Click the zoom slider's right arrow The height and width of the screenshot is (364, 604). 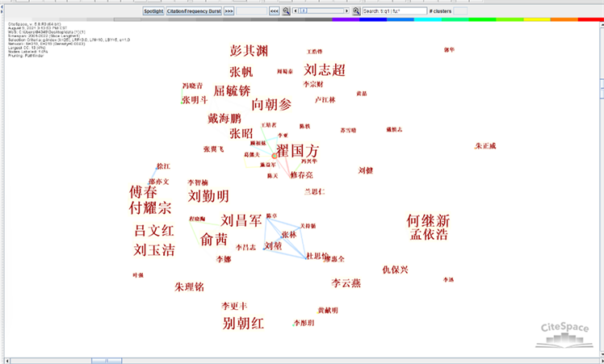(x=347, y=12)
